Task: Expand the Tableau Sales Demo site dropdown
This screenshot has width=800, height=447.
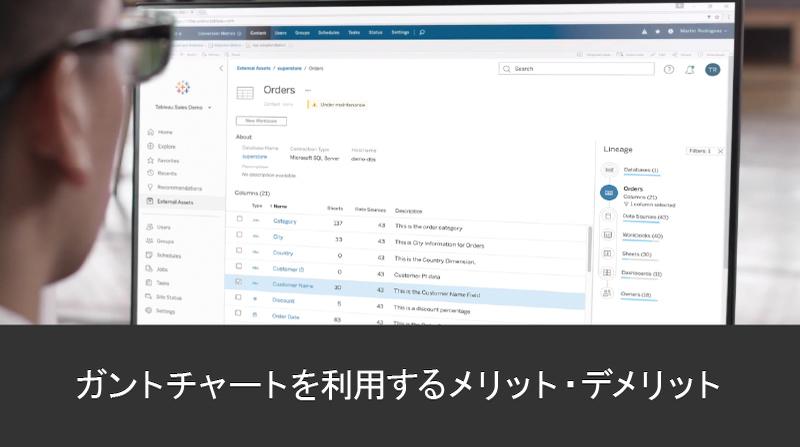Action: point(209,106)
